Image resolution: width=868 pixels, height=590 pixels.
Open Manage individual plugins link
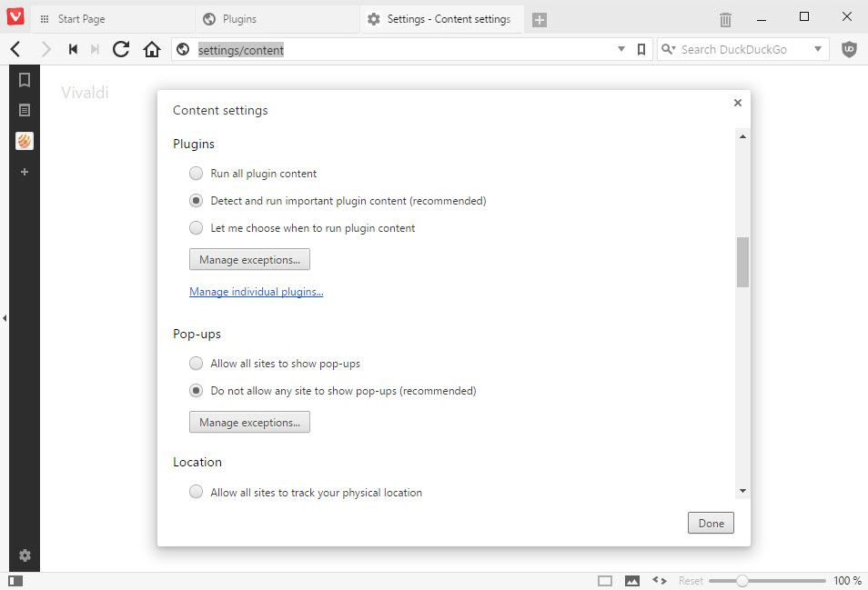tap(257, 292)
